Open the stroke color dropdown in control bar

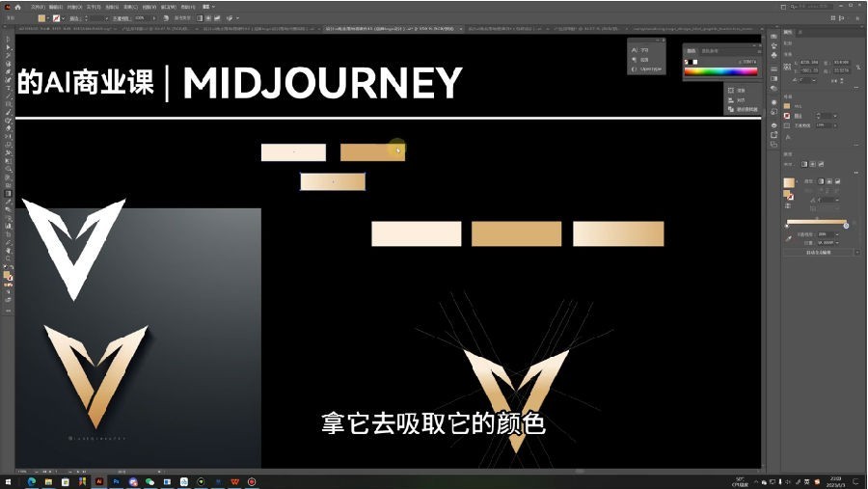click(x=63, y=18)
